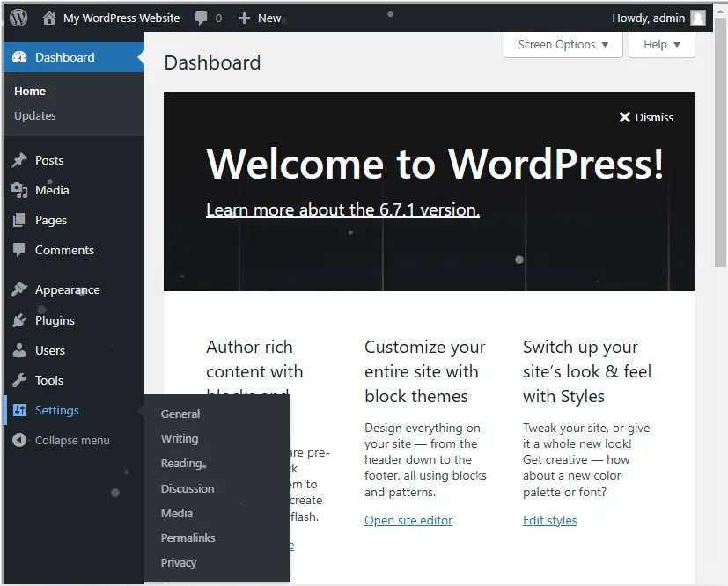
Task: Click Collapse menu text
Action: click(x=72, y=440)
